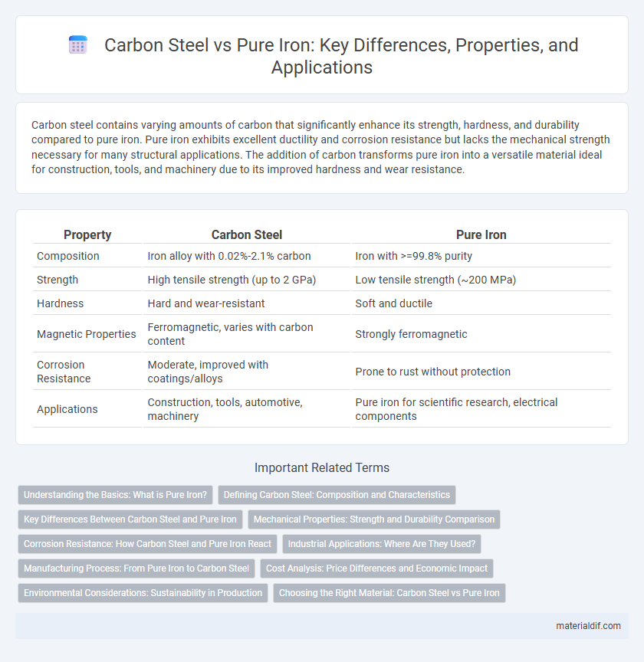Click the materialdif.com footer text
The image size is (644, 662).
click(x=588, y=626)
